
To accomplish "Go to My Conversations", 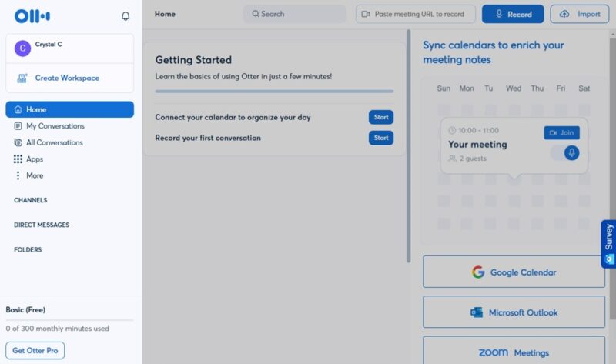I will pyautogui.click(x=55, y=126).
